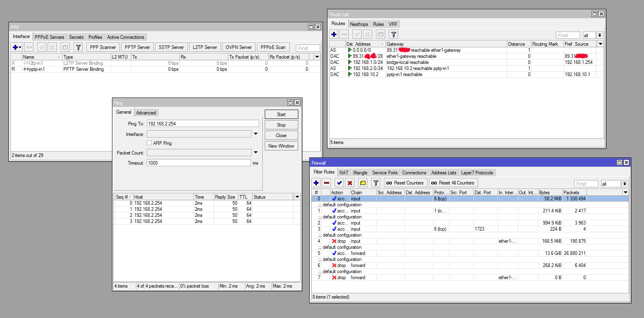Open the Firewall table column selector arrow
This screenshot has width=644, height=318.
pos(625,193)
